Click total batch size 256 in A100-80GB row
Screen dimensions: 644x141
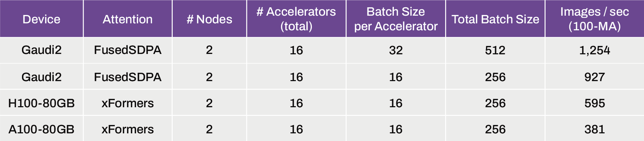coord(495,129)
